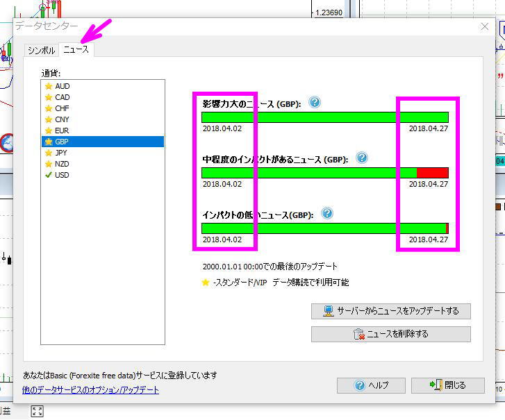Click the star icon next to JPY
This screenshot has height=420, width=505.
49,153
